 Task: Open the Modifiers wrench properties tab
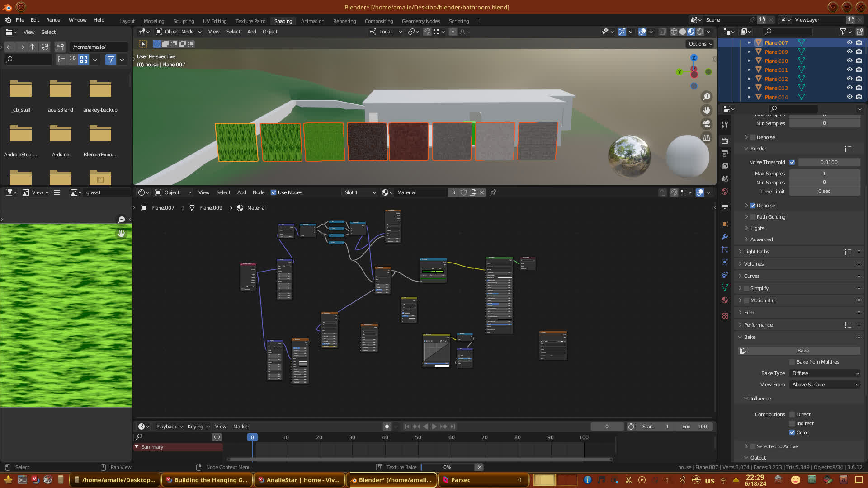[725, 237]
